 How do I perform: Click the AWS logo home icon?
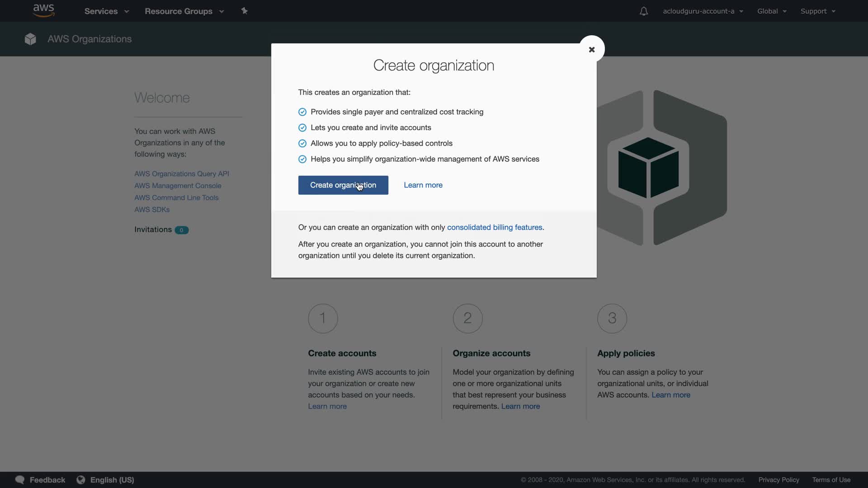(x=43, y=10)
